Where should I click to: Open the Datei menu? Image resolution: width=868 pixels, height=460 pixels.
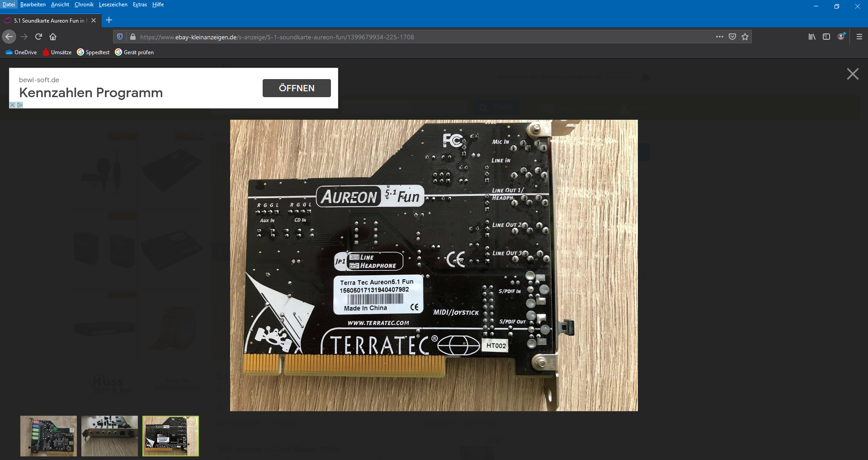click(x=9, y=5)
